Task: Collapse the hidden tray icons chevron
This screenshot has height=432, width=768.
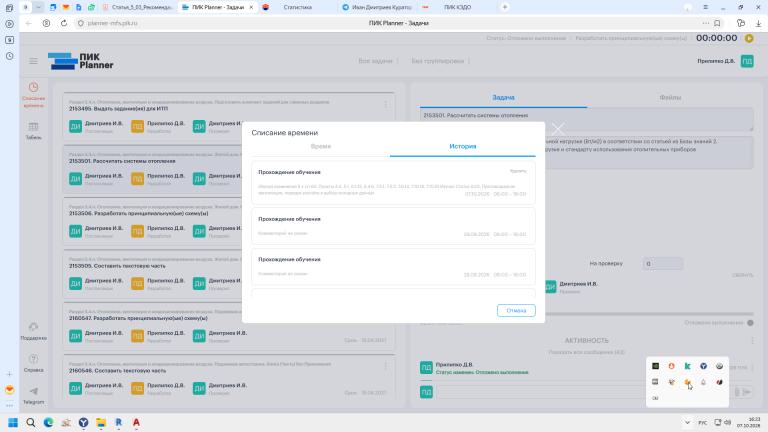Action: (687, 422)
